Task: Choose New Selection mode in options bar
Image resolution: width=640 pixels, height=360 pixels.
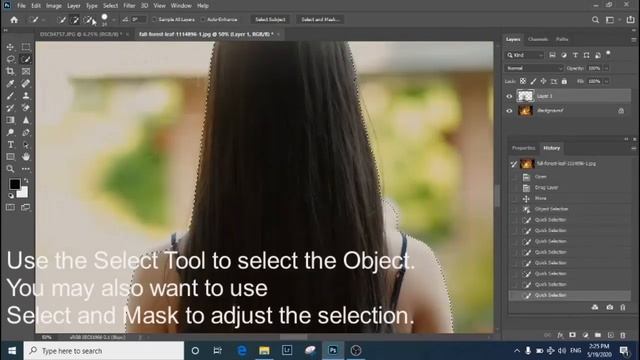Action: click(61, 20)
